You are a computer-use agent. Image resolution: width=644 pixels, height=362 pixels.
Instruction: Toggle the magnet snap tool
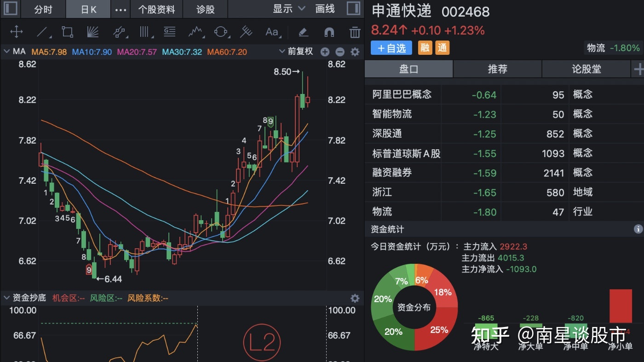click(x=329, y=32)
